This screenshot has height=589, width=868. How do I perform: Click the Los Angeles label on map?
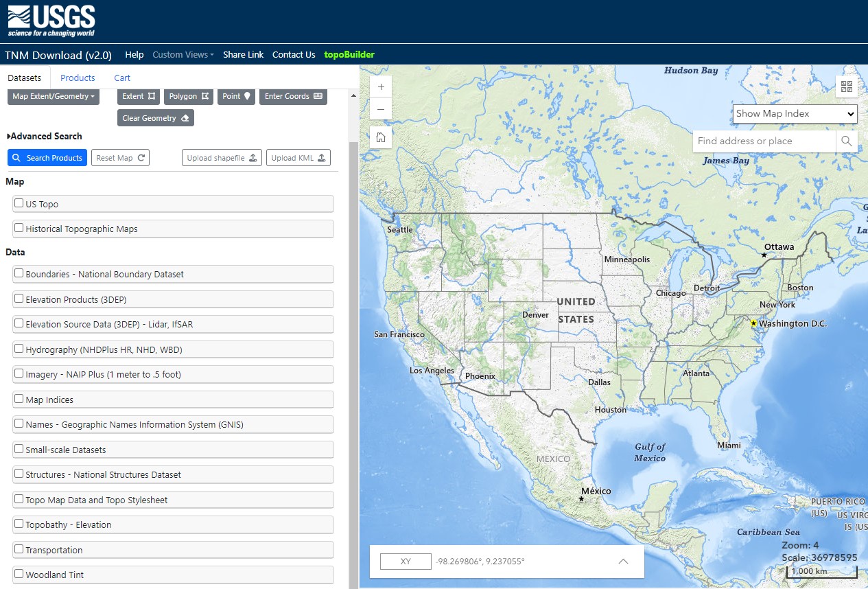432,370
